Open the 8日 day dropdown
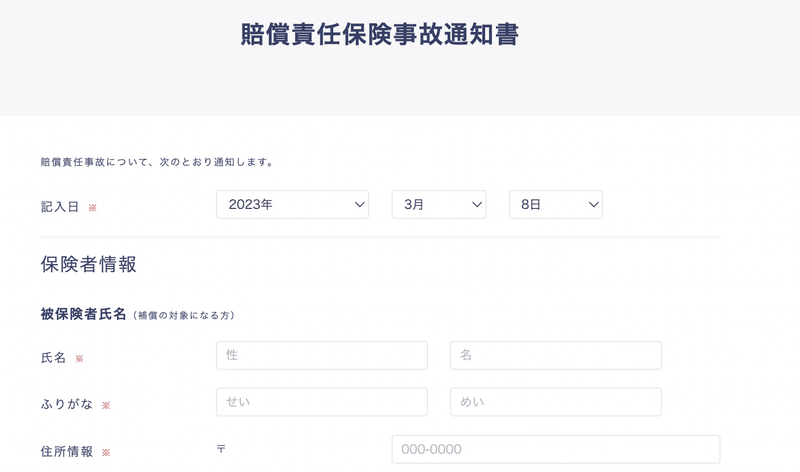 (x=556, y=205)
